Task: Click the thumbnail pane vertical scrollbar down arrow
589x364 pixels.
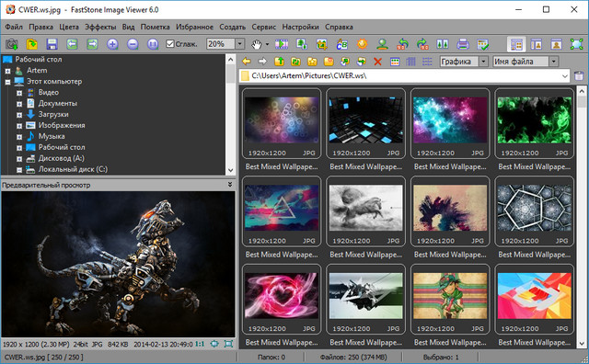Action: 582,344
